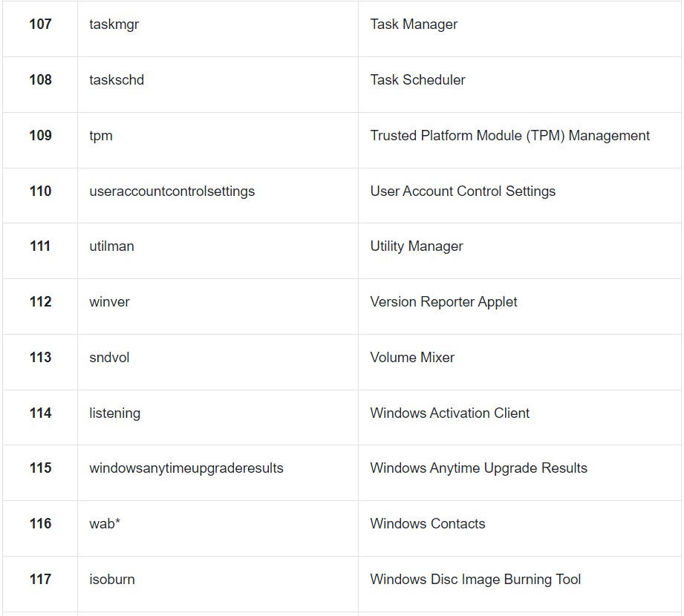The width and height of the screenshot is (684, 616).
Task: Select the tpm command entry
Action: (x=101, y=136)
